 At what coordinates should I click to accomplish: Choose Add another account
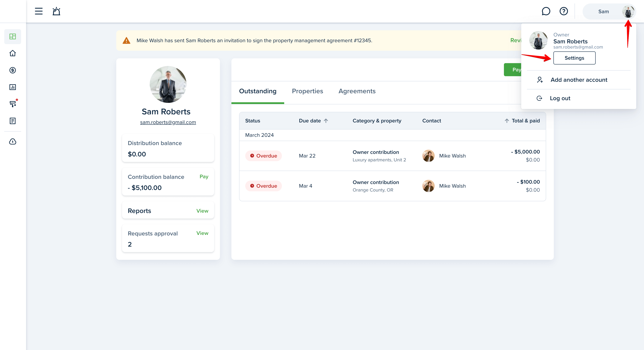point(579,80)
